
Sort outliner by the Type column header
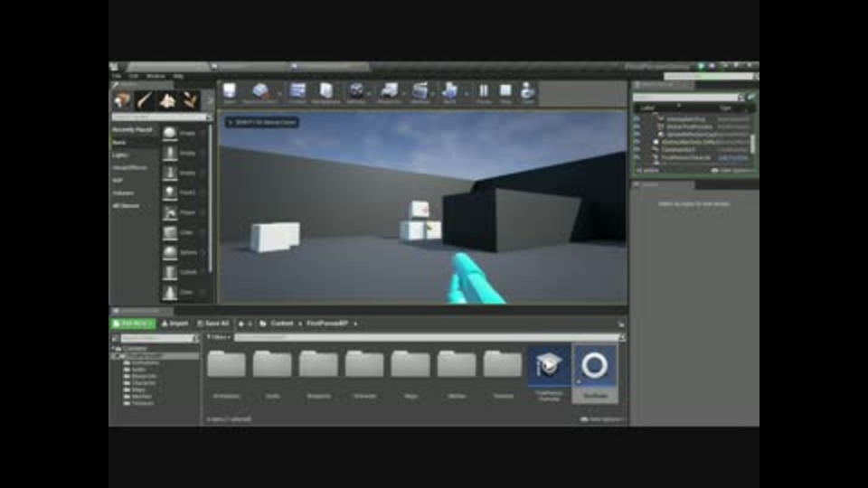tap(725, 108)
